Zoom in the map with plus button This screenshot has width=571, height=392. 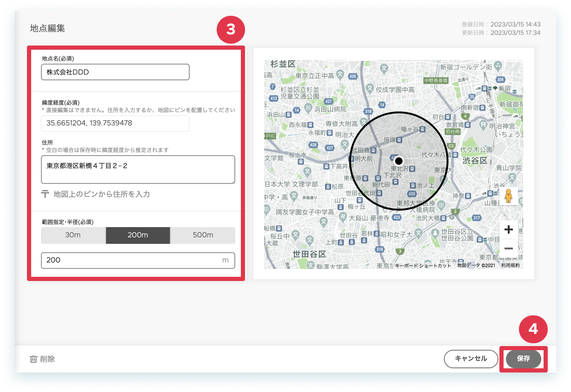point(509,229)
